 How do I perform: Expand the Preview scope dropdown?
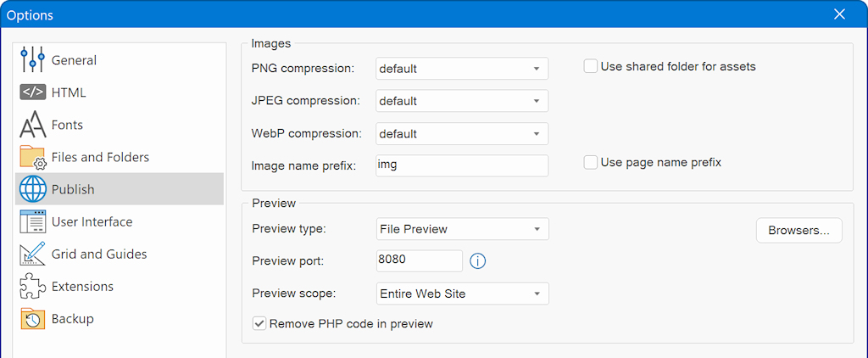click(x=462, y=294)
